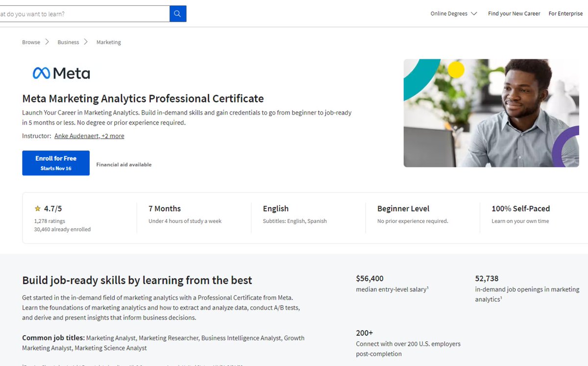Click the 200+ employers figure
This screenshot has height=366, width=588.
pyautogui.click(x=365, y=333)
